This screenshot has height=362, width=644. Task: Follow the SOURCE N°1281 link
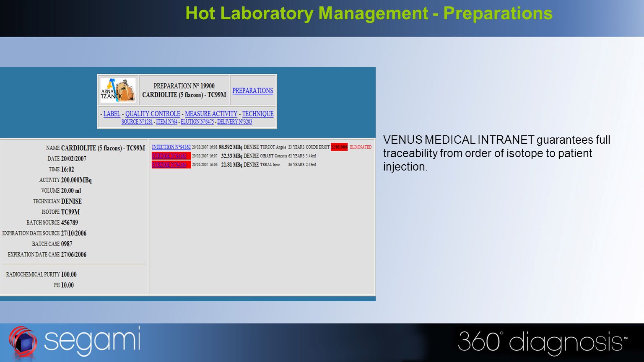[137, 122]
